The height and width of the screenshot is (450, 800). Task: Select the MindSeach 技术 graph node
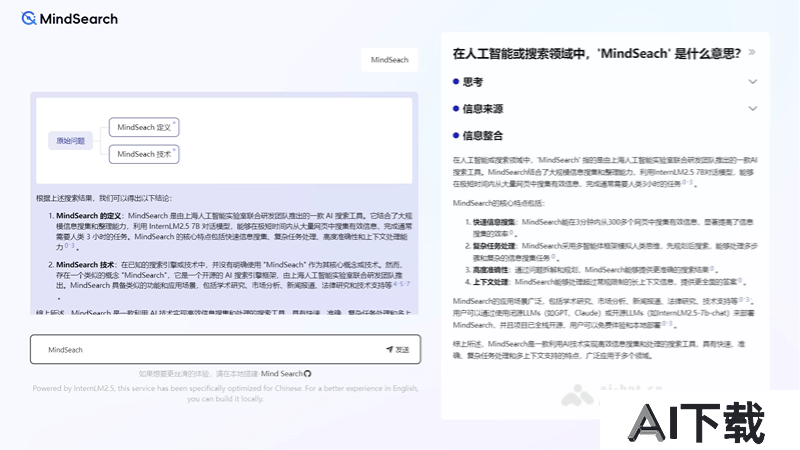pos(144,154)
